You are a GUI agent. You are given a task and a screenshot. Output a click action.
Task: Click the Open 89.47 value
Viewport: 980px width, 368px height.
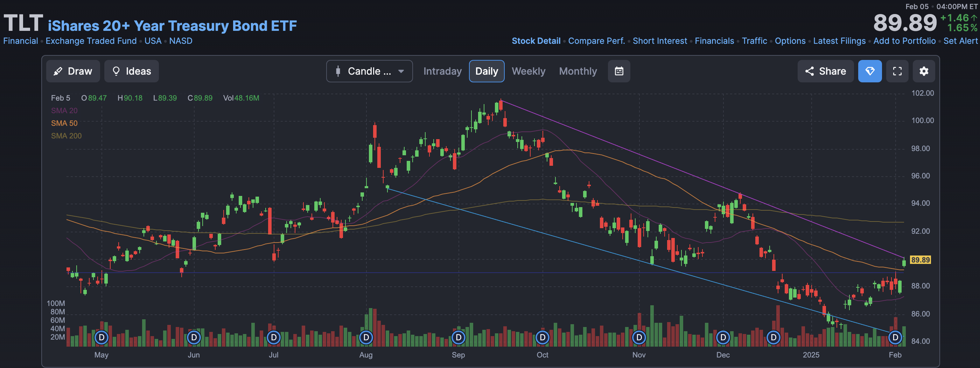93,98
